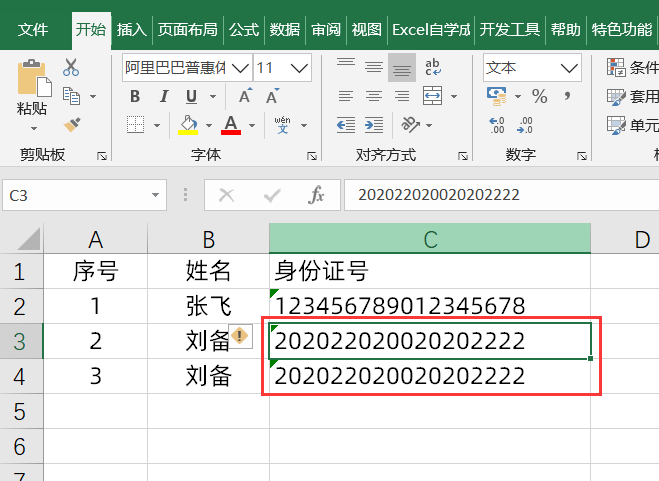Click the red font color button
Viewport: 659px width, 481px height.
231,125
